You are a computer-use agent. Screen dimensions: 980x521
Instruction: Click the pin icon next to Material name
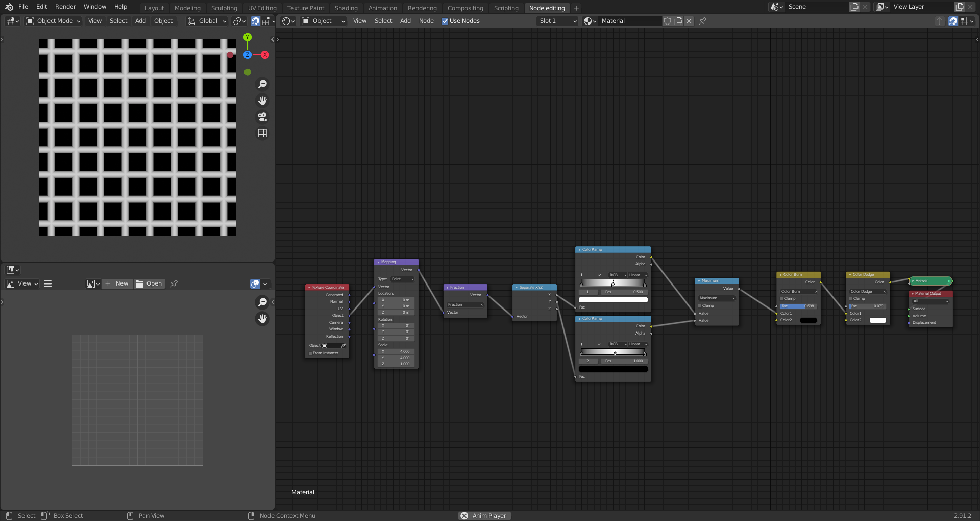(703, 21)
